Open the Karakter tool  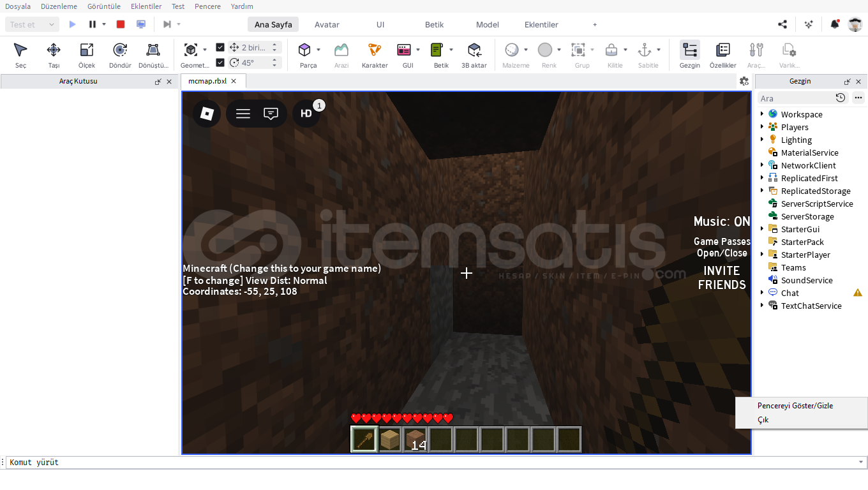(375, 55)
